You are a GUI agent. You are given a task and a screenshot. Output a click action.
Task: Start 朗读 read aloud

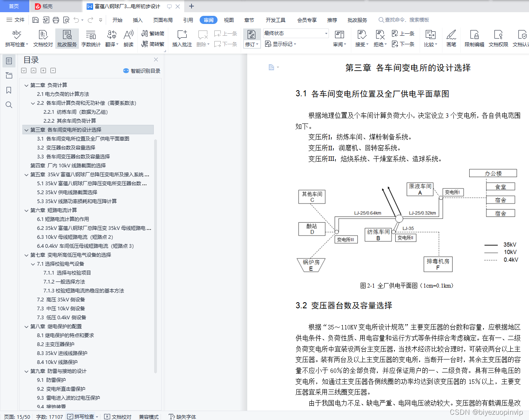(x=128, y=38)
